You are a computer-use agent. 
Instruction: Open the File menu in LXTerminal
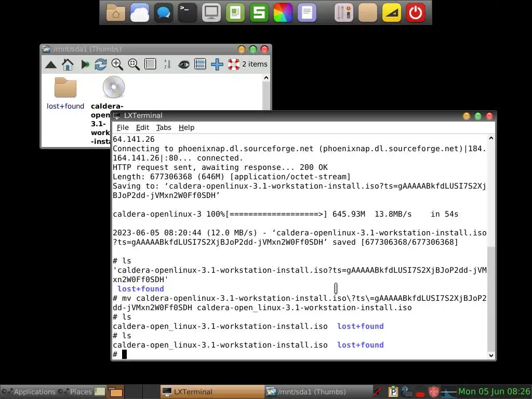[123, 128]
